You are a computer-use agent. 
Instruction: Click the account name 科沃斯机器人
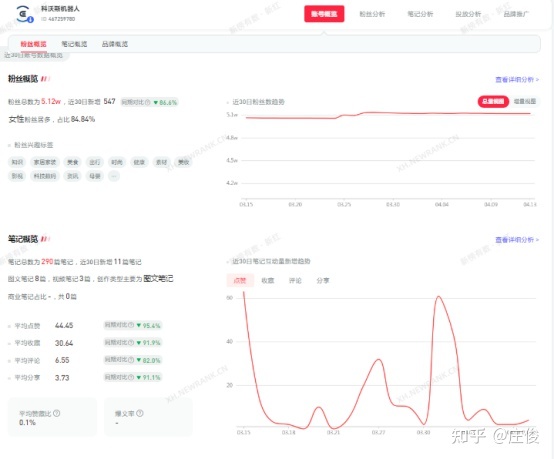60,9
